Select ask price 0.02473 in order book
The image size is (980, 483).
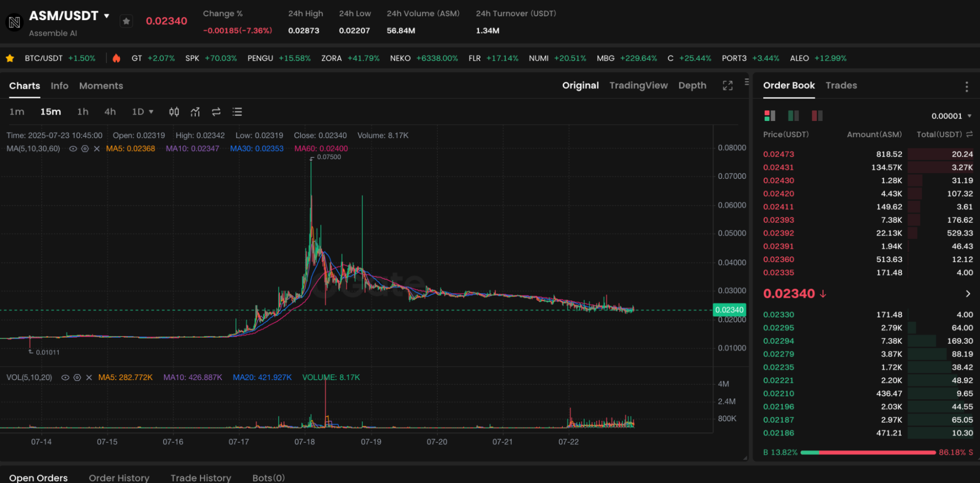(779, 154)
